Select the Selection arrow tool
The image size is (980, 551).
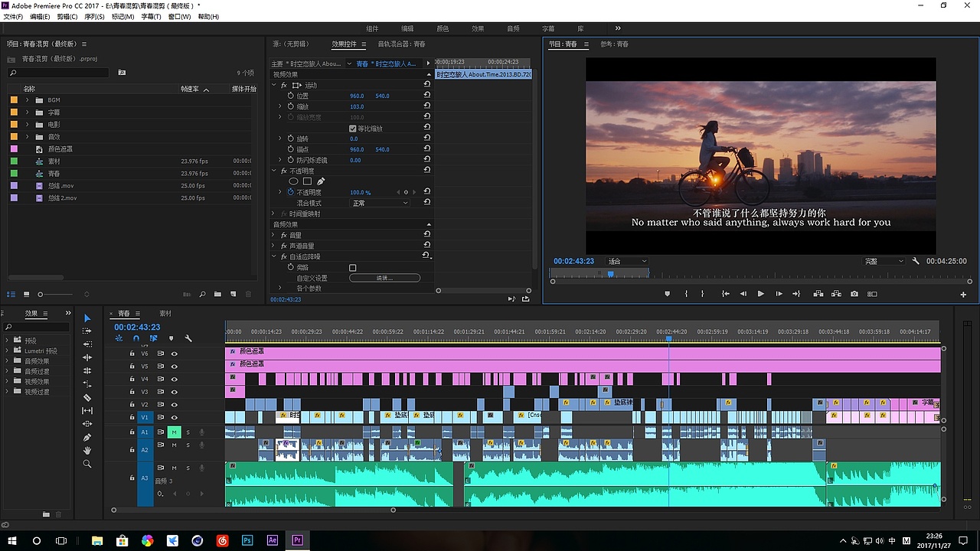[x=87, y=318]
